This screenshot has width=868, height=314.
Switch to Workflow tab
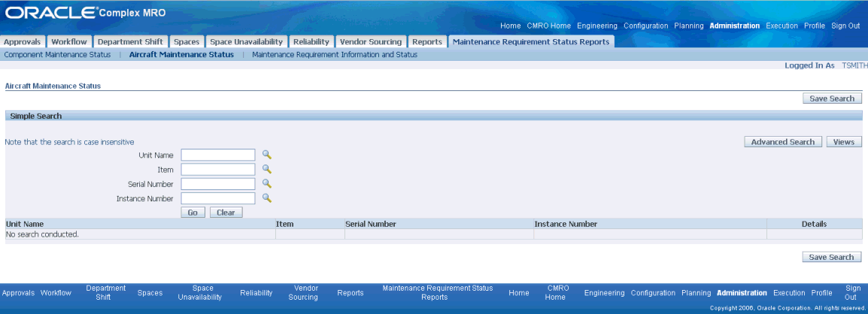pyautogui.click(x=69, y=41)
